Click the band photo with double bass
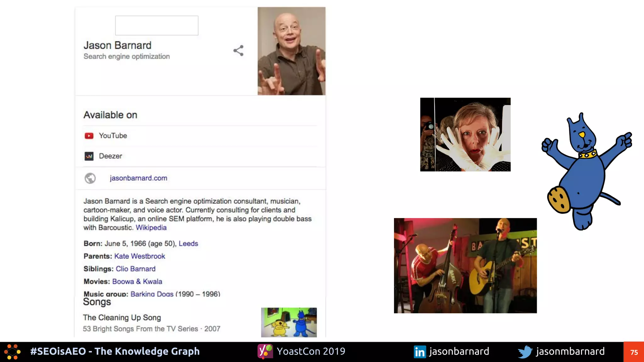 (x=465, y=266)
